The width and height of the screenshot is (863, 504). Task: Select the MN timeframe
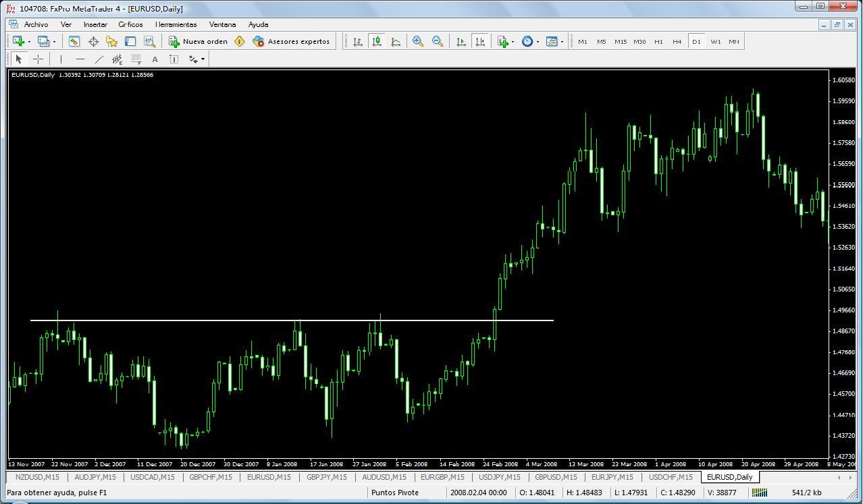(x=734, y=41)
